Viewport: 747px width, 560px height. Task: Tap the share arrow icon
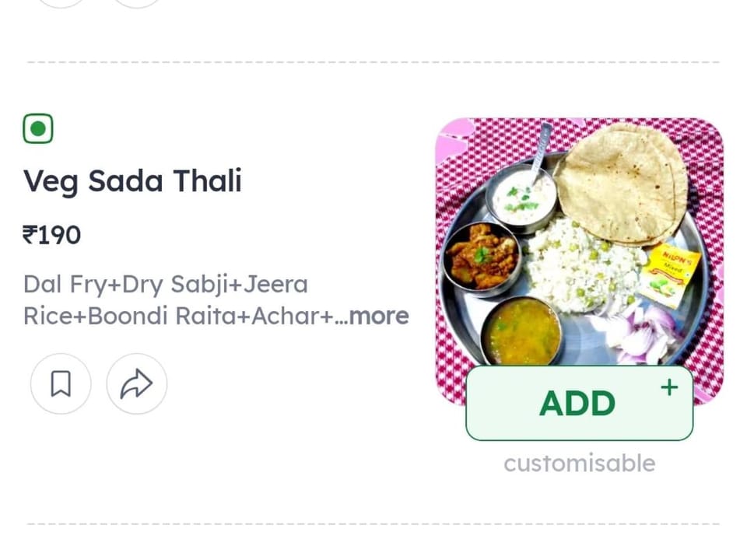click(137, 383)
